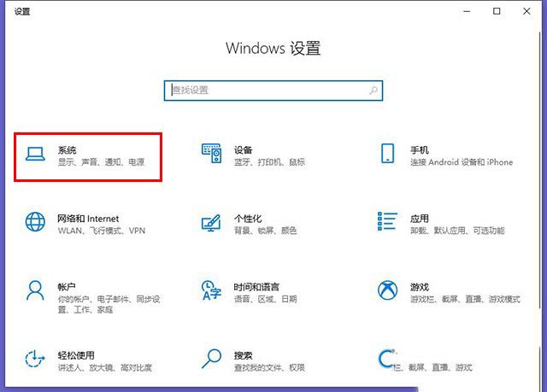
Task: Open the 个性化 paintbrush icon
Action: pos(211,223)
